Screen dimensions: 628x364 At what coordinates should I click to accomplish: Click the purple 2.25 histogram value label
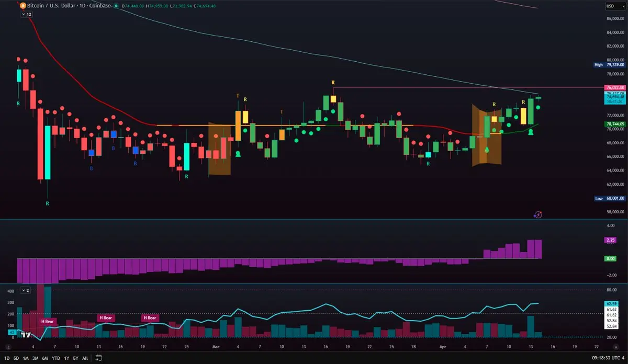click(611, 240)
